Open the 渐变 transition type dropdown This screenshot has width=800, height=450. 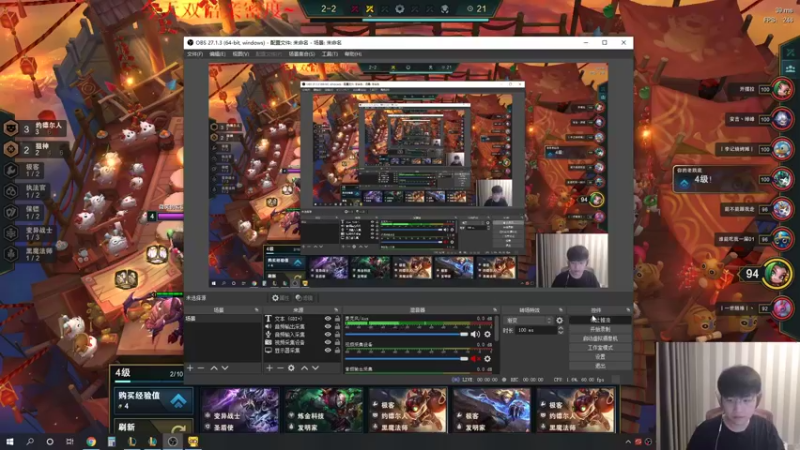click(529, 320)
